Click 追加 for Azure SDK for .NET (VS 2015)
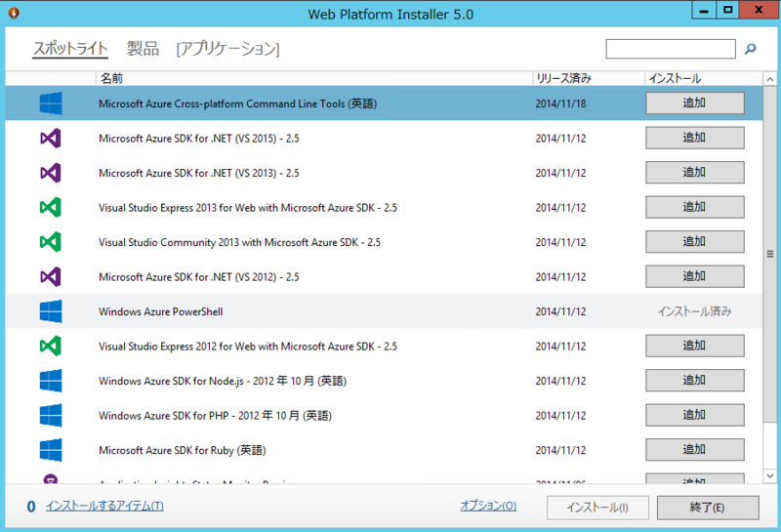Image resolution: width=781 pixels, height=532 pixels. [695, 138]
